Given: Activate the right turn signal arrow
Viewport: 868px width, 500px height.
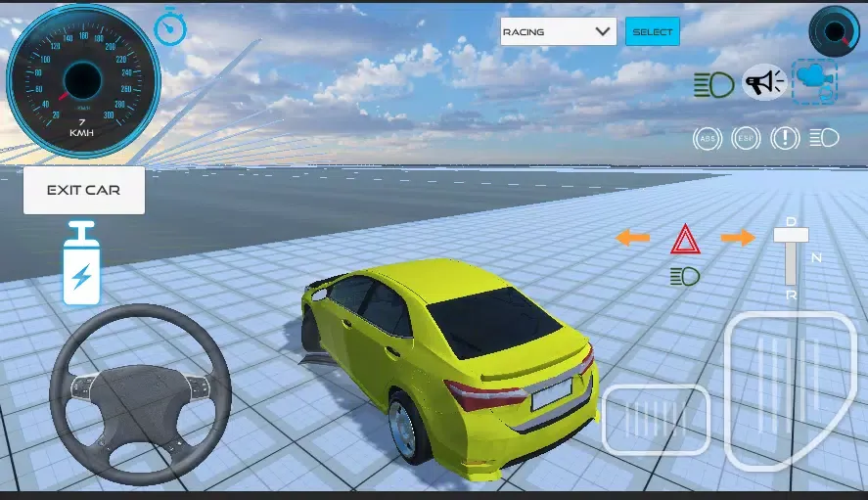Looking at the screenshot, I should (738, 238).
